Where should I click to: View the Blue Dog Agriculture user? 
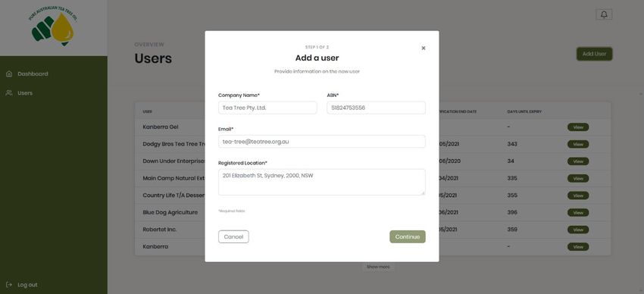[x=578, y=213]
